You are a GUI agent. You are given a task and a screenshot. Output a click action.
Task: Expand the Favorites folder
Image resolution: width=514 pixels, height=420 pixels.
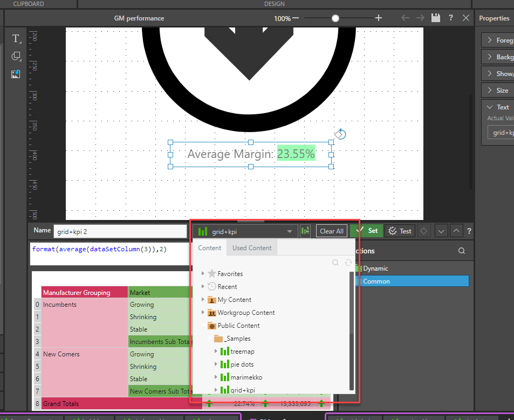(x=203, y=274)
